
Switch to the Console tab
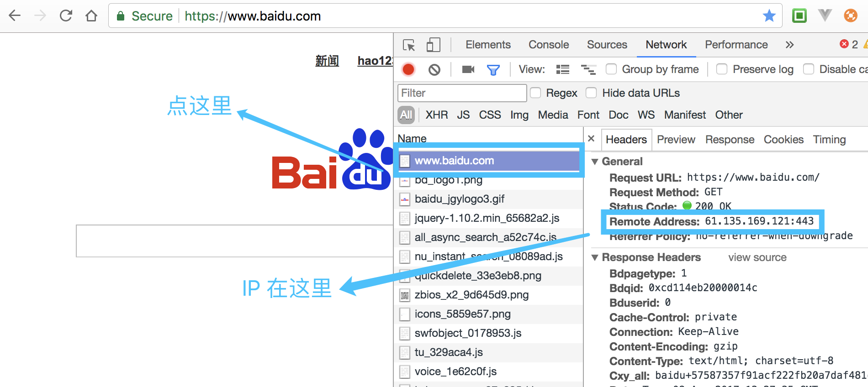coord(549,44)
